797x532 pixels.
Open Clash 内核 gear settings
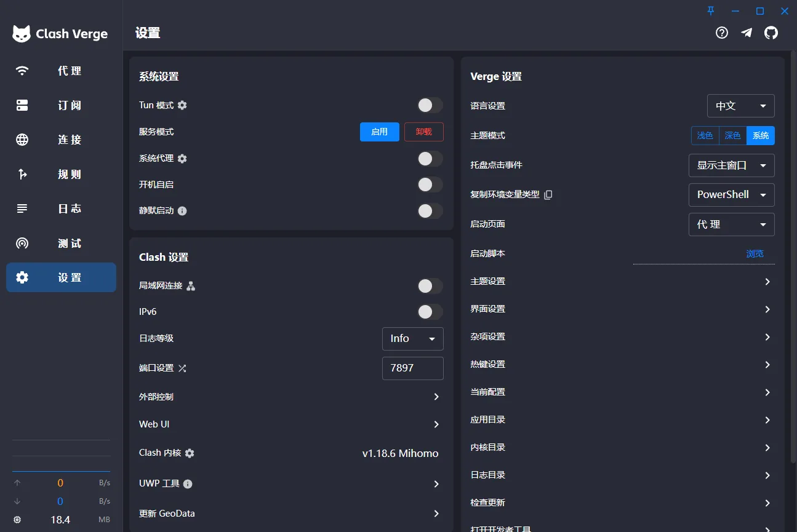190,453
